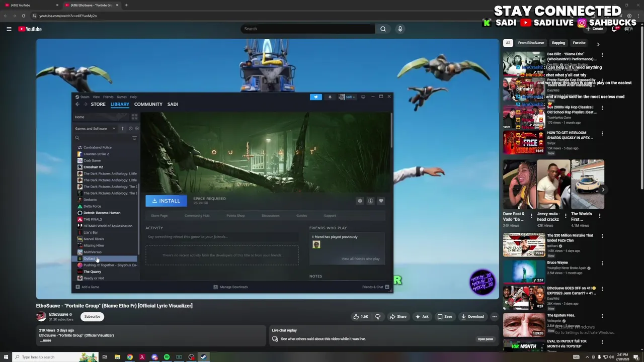Open the SADI profile tab in Steam
The height and width of the screenshot is (362, 644).
tap(173, 104)
